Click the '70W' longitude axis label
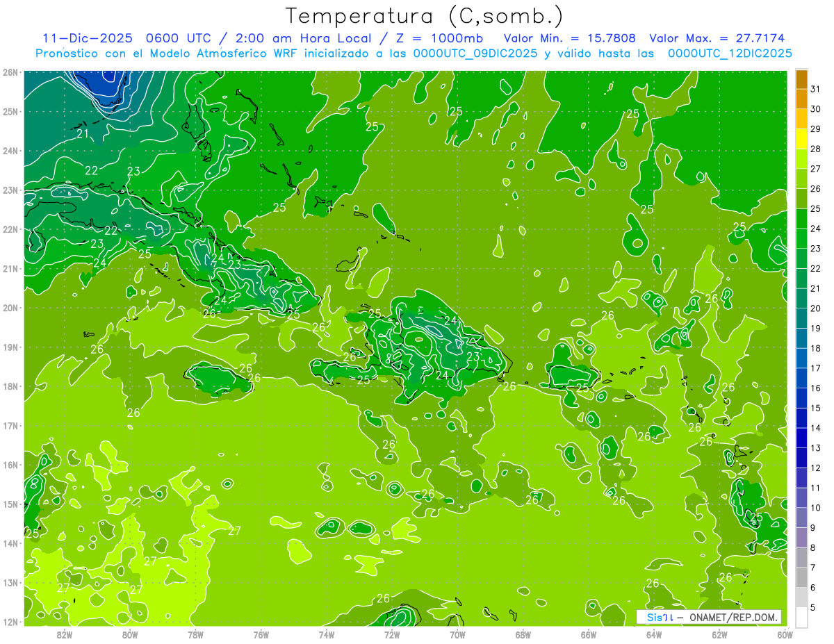This screenshot has height=644, width=834. (x=457, y=634)
